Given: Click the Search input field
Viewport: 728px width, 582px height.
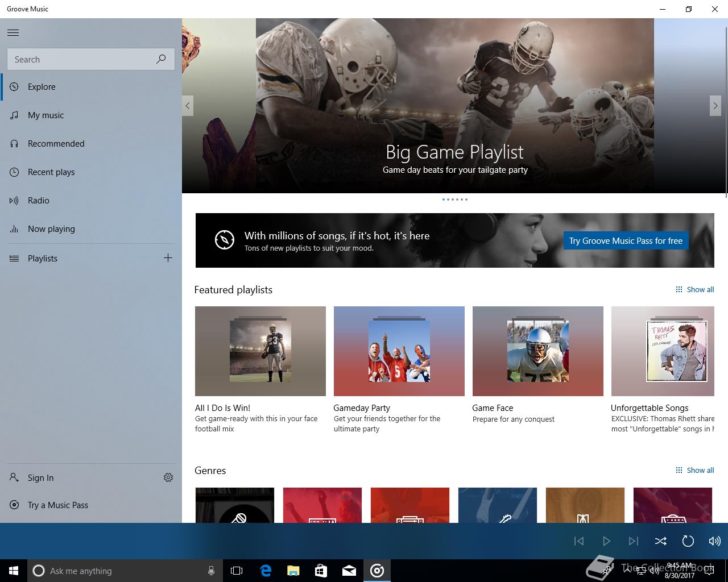Looking at the screenshot, I should point(91,59).
